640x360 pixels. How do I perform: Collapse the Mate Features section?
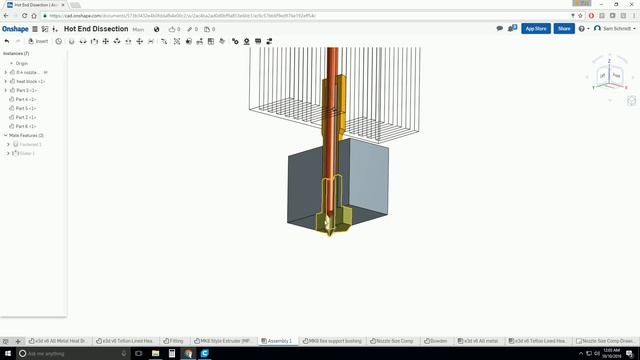coord(6,135)
